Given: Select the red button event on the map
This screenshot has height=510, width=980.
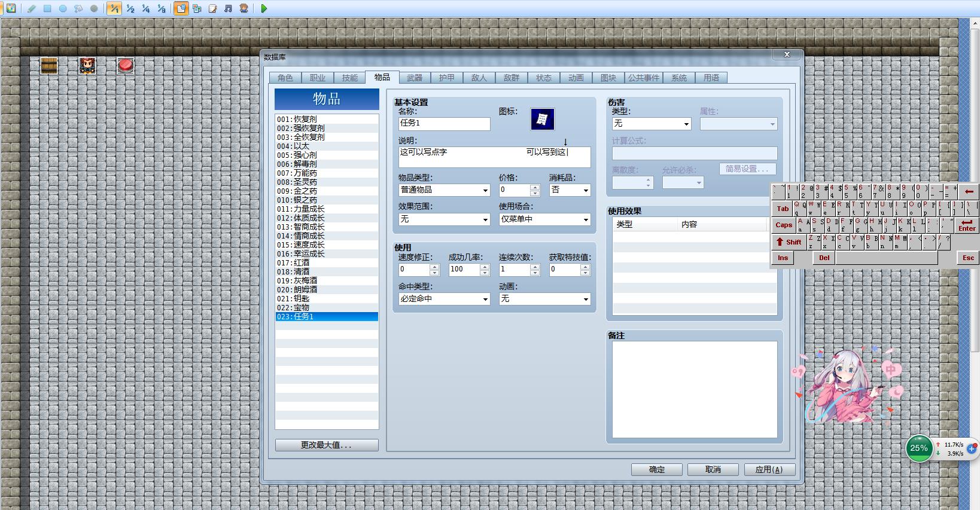Looking at the screenshot, I should (x=126, y=66).
